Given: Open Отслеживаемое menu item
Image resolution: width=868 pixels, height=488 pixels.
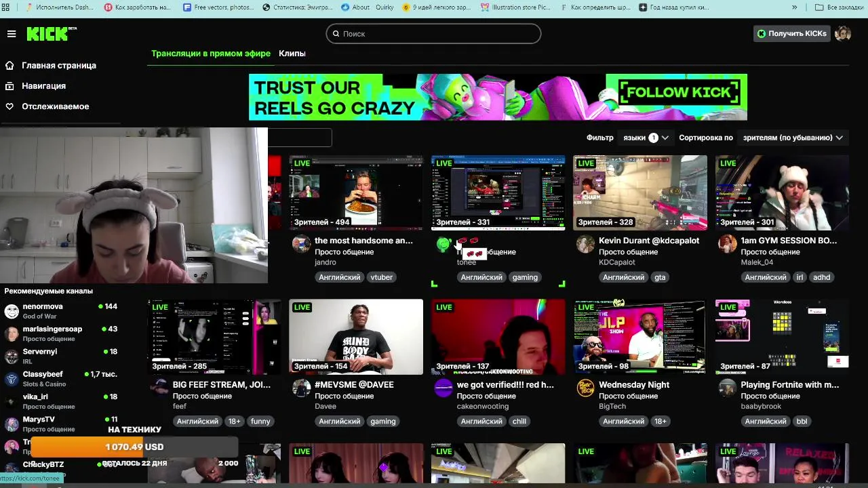Looking at the screenshot, I should pyautogui.click(x=55, y=106).
